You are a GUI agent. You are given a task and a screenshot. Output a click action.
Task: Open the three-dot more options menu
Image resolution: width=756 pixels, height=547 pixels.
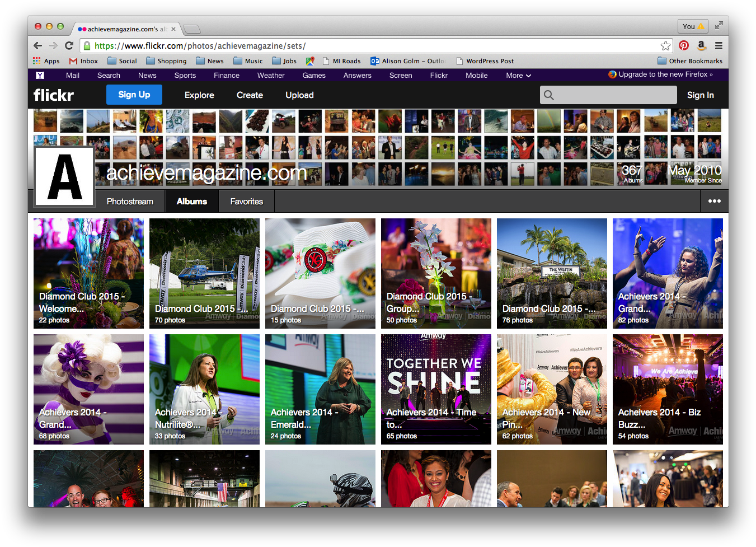pyautogui.click(x=714, y=201)
